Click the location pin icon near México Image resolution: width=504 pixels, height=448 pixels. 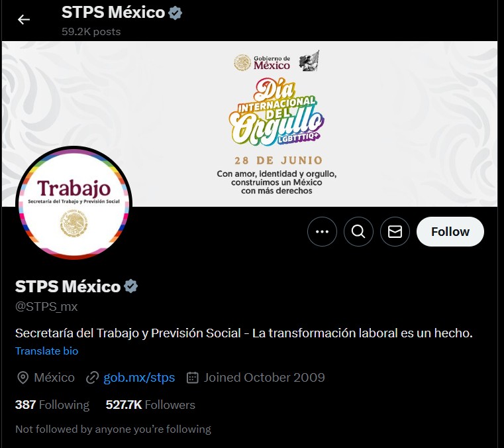pos(23,378)
